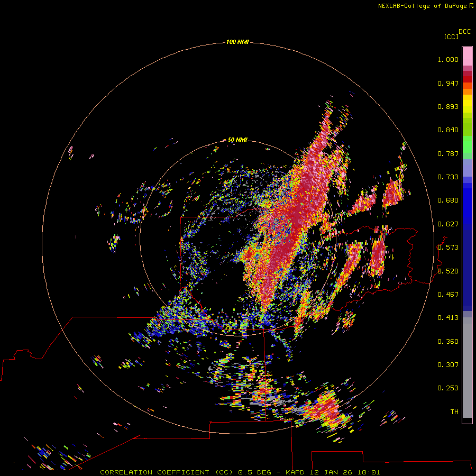Click the 0.947 legend value

click(448, 83)
